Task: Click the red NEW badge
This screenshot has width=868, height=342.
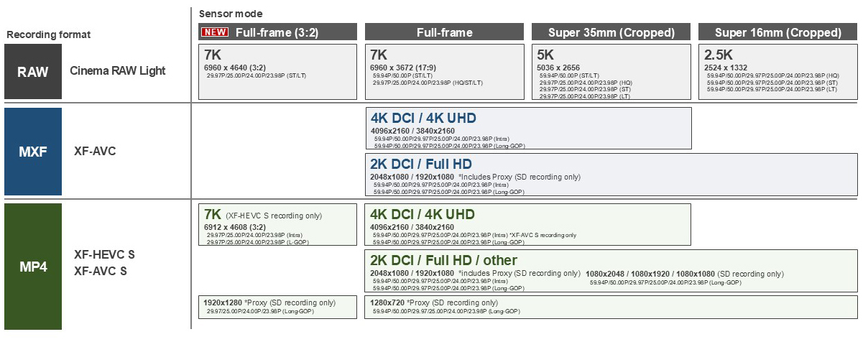Action: pyautogui.click(x=214, y=32)
